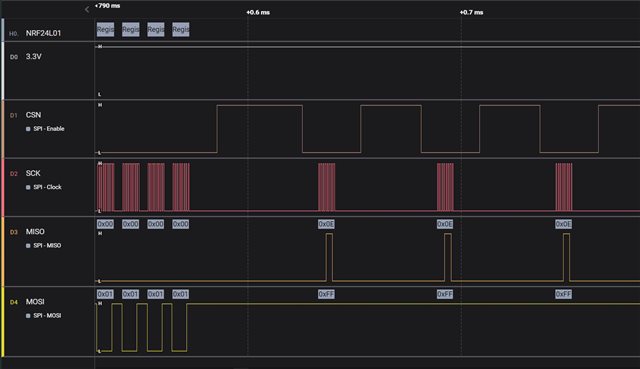Click the first 0x00 MISO data bubble
The width and height of the screenshot is (640, 369).
tap(105, 224)
